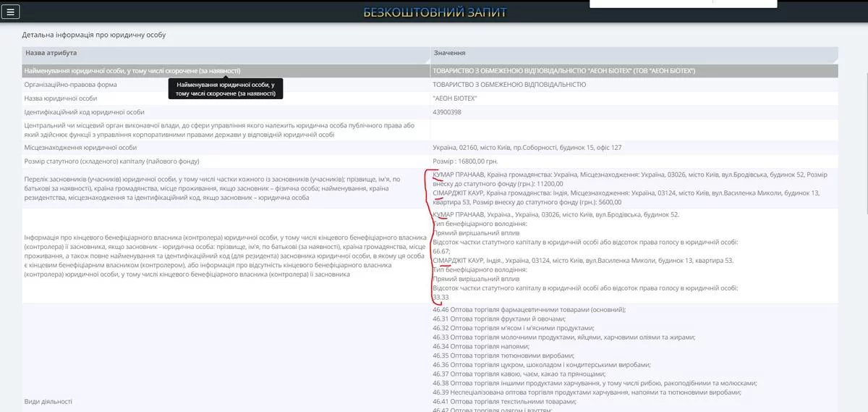The height and width of the screenshot is (412, 868).
Task: Click the Розмір статутного капіталу row label
Action: pyautogui.click(x=111, y=161)
